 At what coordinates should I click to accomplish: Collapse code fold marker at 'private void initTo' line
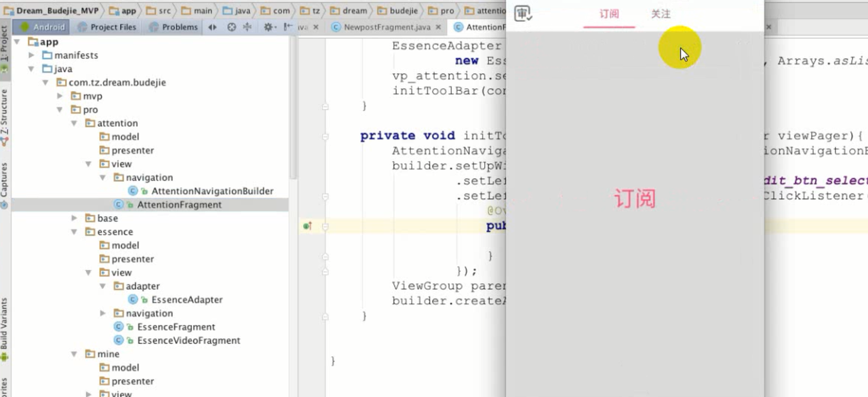click(326, 136)
